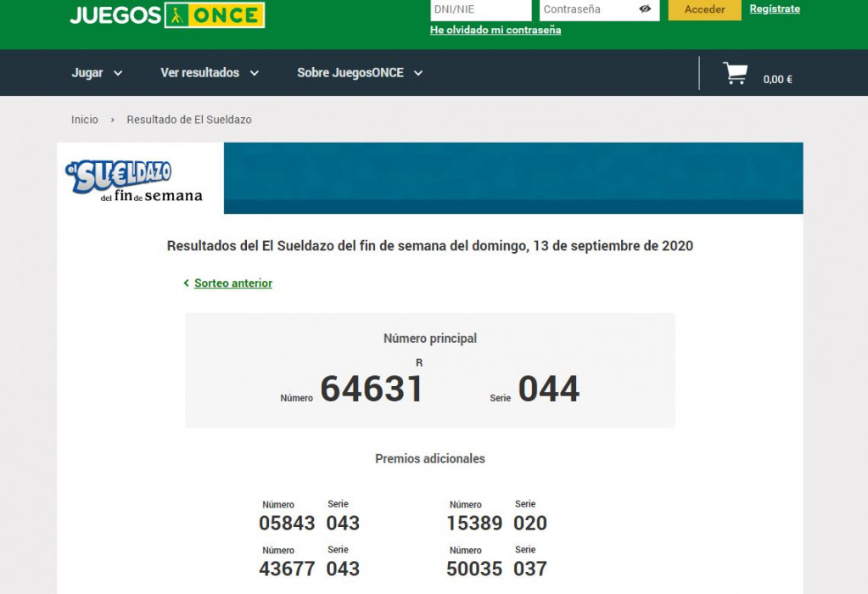The width and height of the screenshot is (868, 594).
Task: Click the El Sueldazo del fin de semana logo
Action: [134, 181]
